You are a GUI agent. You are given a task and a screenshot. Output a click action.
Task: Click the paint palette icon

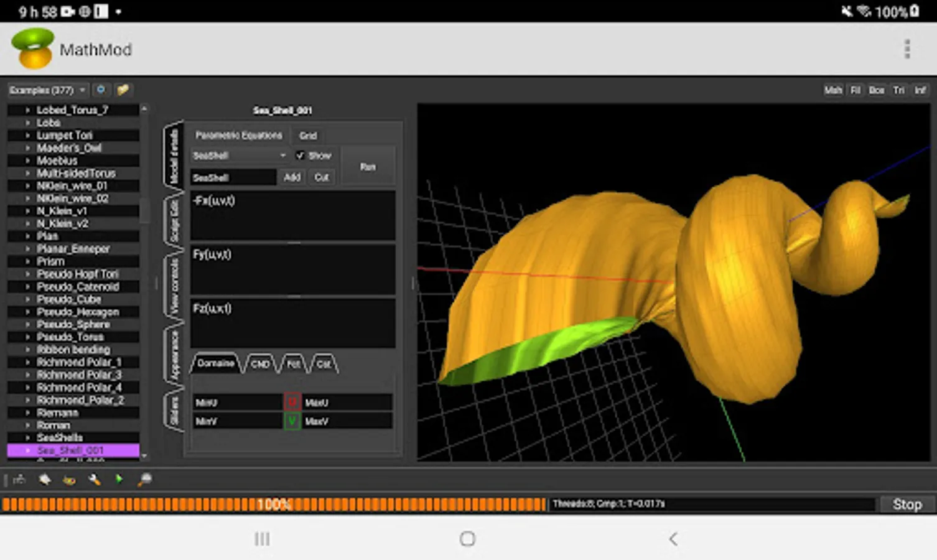(69, 480)
